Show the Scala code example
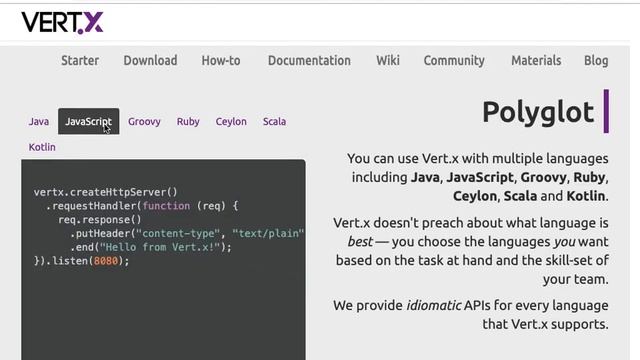The height and width of the screenshot is (360, 640). tap(274, 121)
